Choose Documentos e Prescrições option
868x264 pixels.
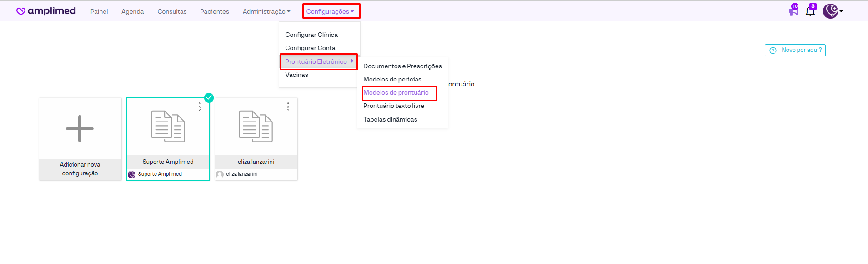(402, 66)
